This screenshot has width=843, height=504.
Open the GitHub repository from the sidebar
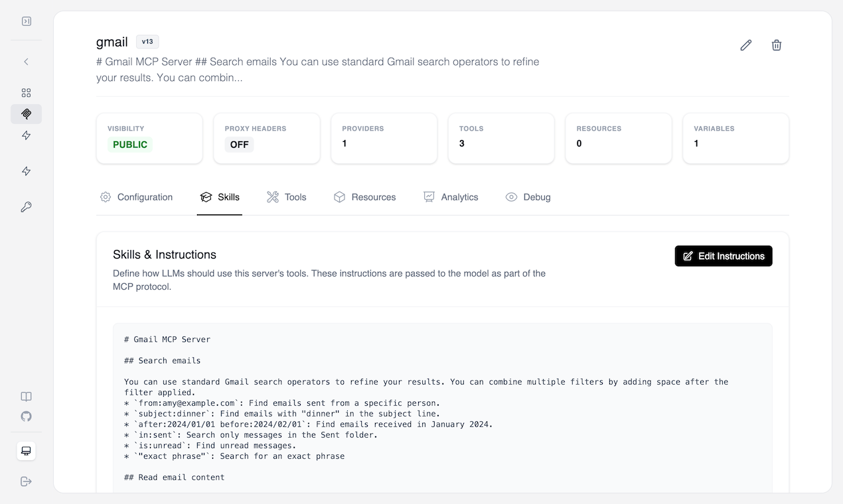tap(26, 416)
